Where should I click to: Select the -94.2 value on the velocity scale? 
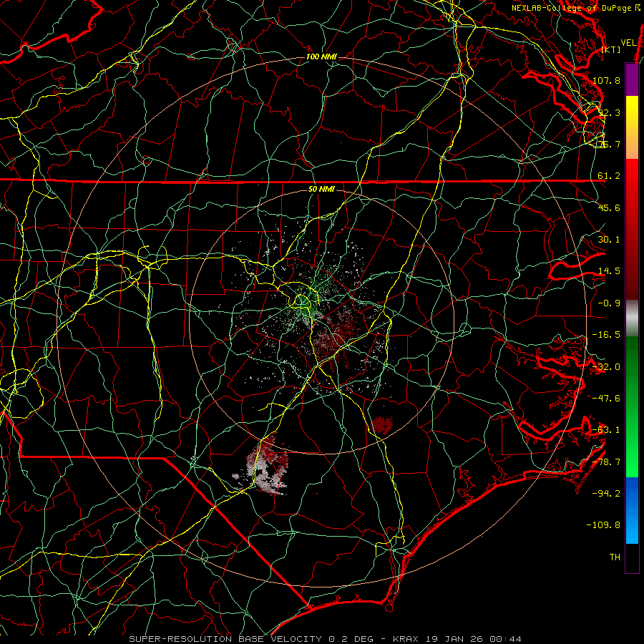coord(606,493)
